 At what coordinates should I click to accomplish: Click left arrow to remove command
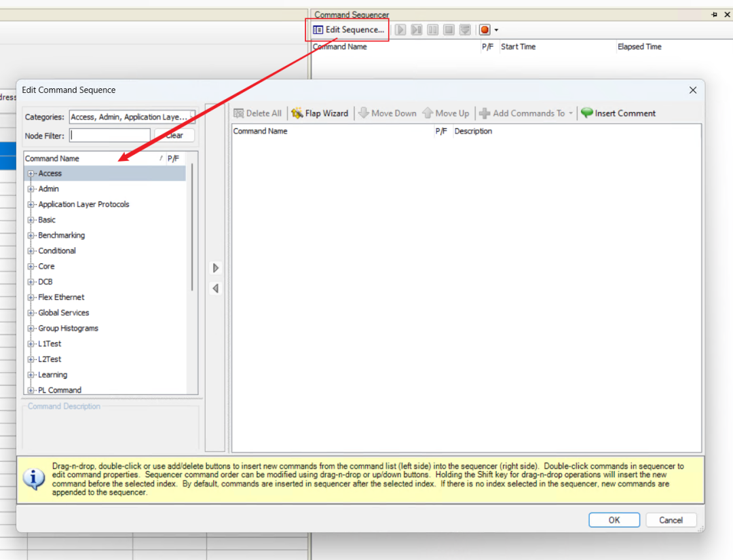[215, 288]
